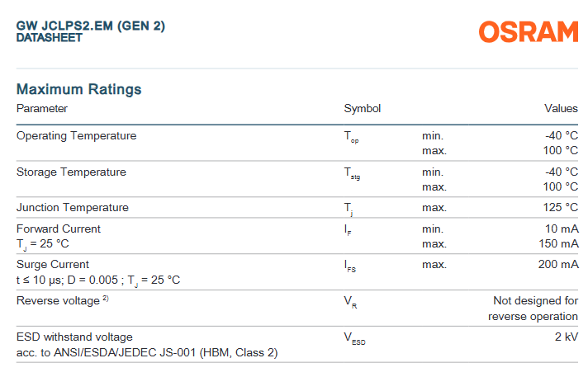The height and width of the screenshot is (377, 588).
Task: Click the GW JCLPS2.EM (GEN 2) title
Action: [x=91, y=26]
